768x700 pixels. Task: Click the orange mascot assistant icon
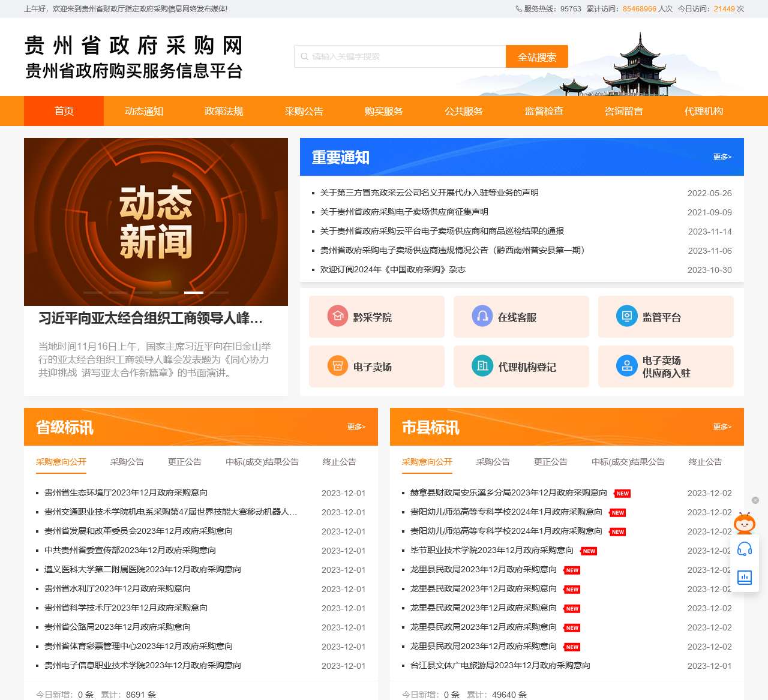(745, 523)
